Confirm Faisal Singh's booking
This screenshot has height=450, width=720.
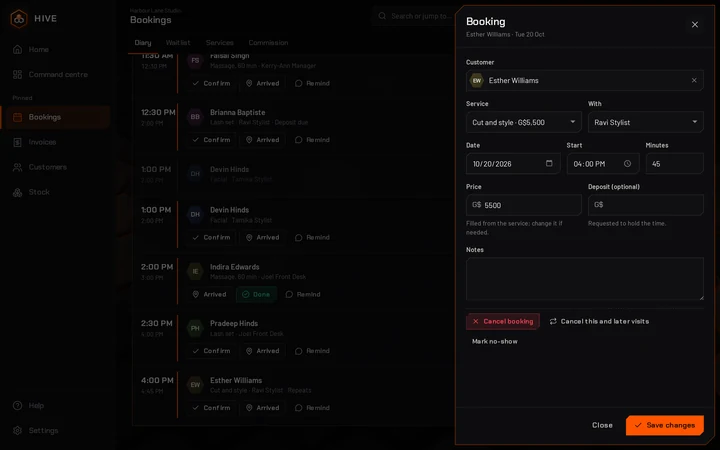[211, 84]
